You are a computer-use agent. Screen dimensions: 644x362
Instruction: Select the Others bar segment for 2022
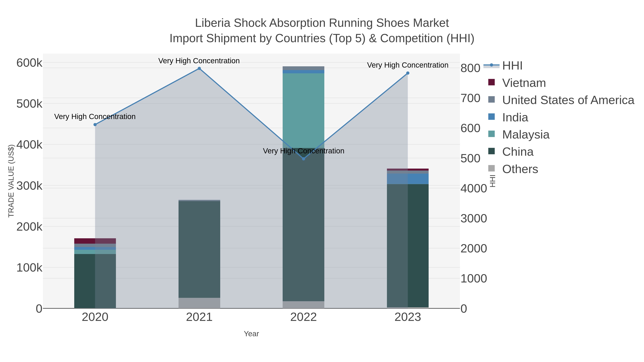pos(304,305)
